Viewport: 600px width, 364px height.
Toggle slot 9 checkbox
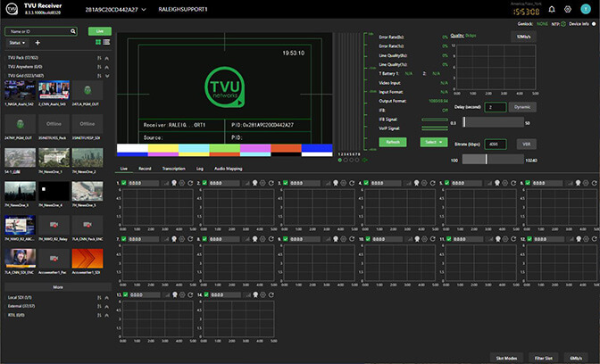pos(285,239)
